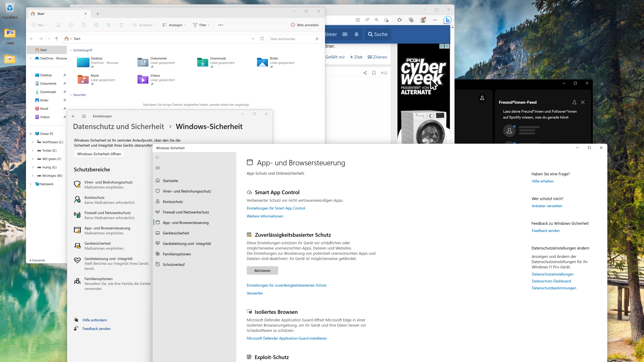Open Familienoptionen in Windows-Sicherheit sidebar

coord(177,254)
